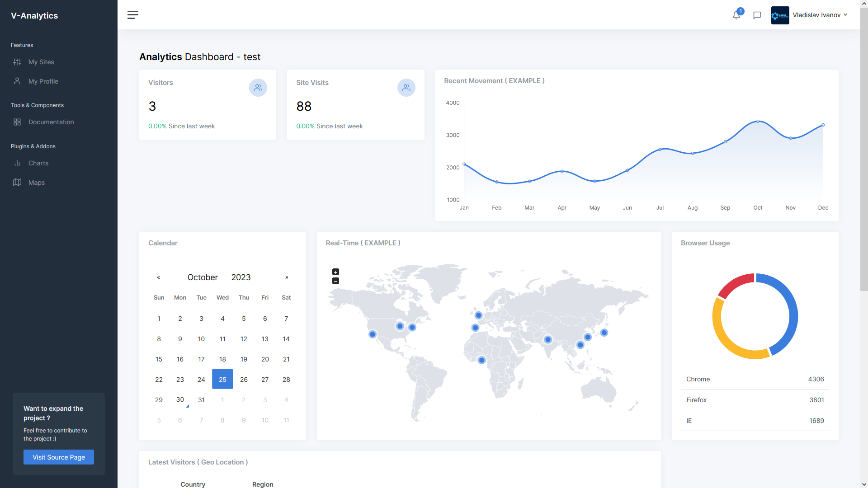Go to previous month in calendar
The width and height of the screenshot is (868, 488).
[159, 277]
